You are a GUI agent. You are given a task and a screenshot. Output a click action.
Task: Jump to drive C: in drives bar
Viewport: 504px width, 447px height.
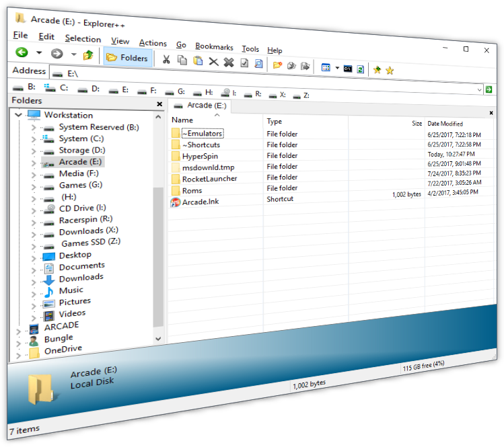[56, 87]
